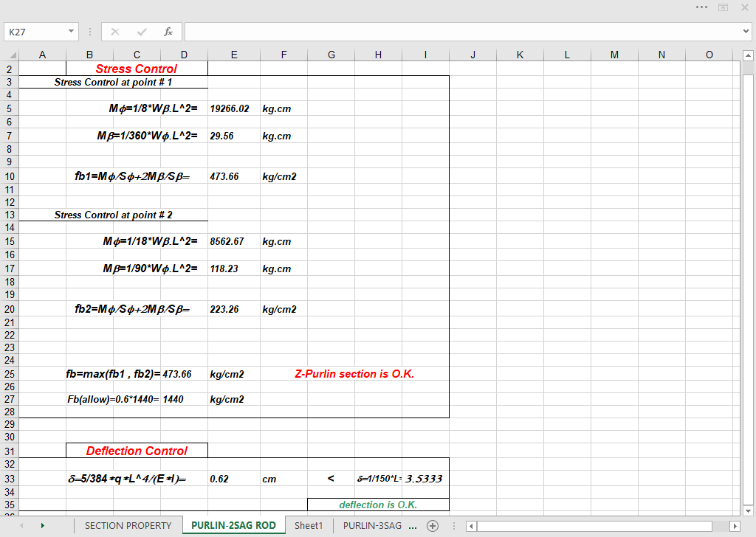Select the cell with value 223.26
The height and width of the screenshot is (537, 756).
tap(234, 309)
